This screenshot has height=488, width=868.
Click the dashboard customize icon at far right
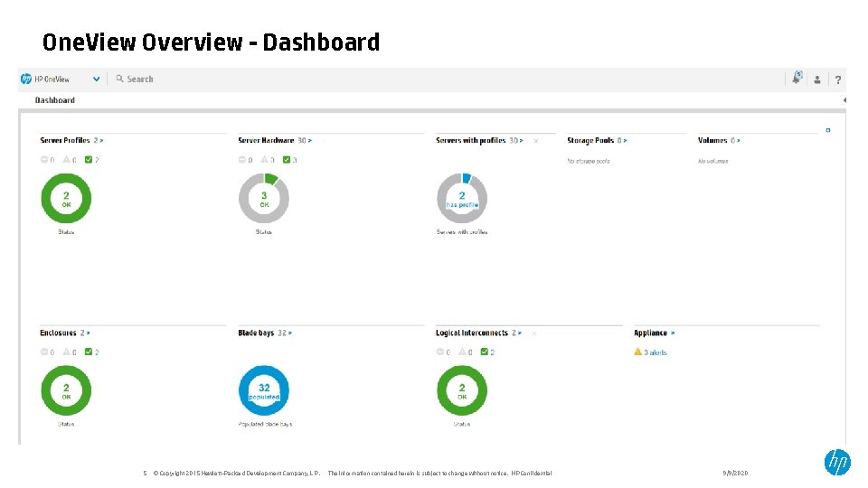coord(828,130)
